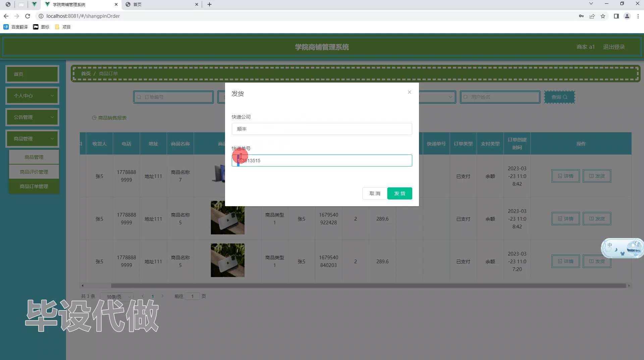This screenshot has height=360, width=644.
Task: Open the 首页 sidebar menu item
Action: tap(32, 74)
